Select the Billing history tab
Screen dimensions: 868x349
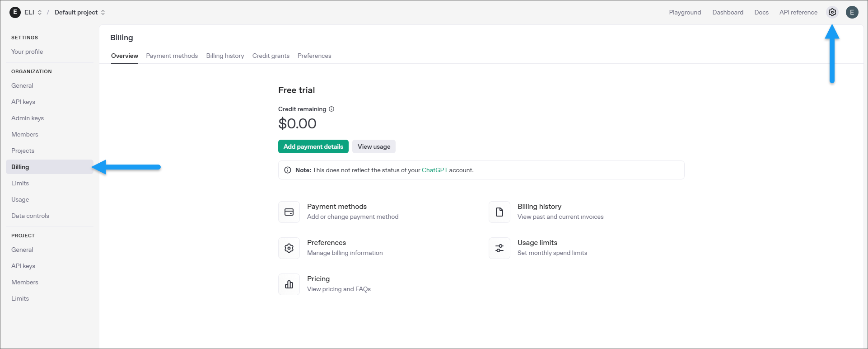[x=225, y=56]
